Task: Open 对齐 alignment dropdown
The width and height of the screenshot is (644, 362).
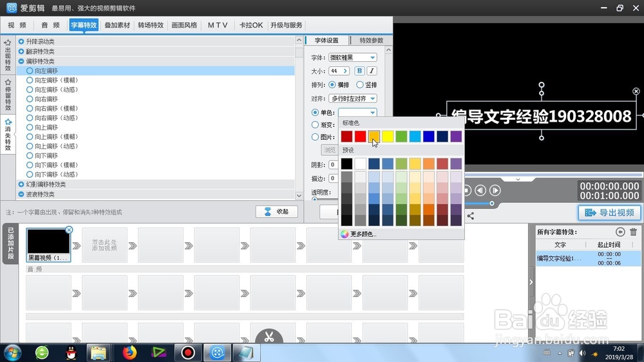Action: point(353,99)
